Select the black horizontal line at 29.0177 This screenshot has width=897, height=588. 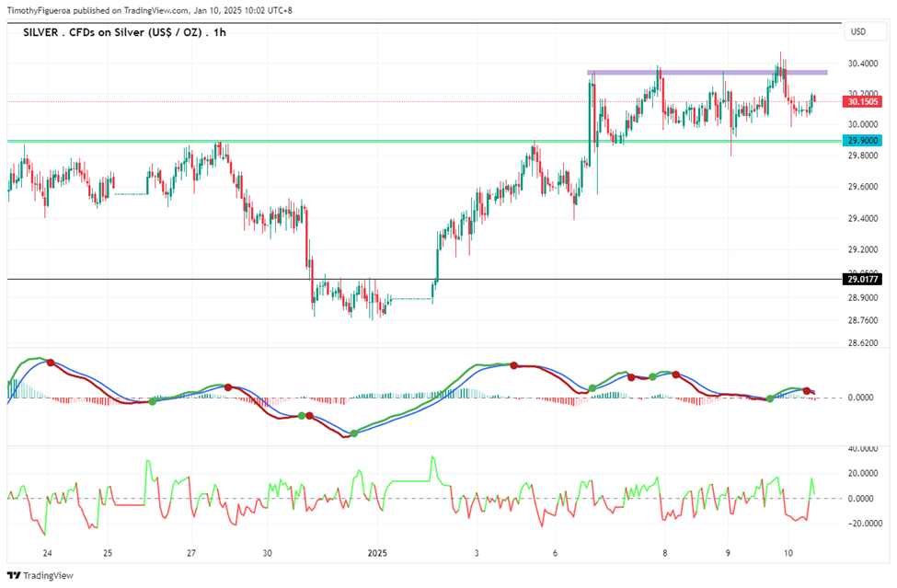click(424, 279)
